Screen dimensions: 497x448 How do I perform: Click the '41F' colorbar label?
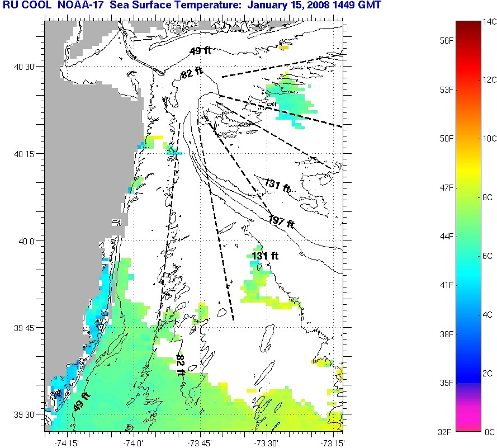[447, 285]
